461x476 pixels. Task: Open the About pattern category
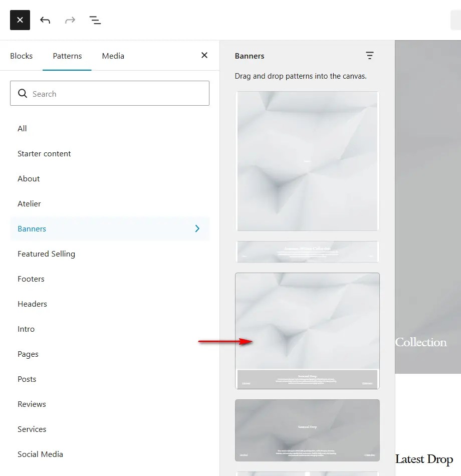coord(110,178)
